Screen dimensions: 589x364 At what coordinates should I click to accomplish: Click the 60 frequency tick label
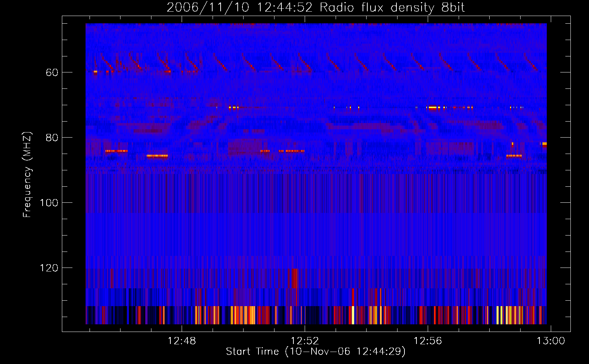click(x=52, y=72)
